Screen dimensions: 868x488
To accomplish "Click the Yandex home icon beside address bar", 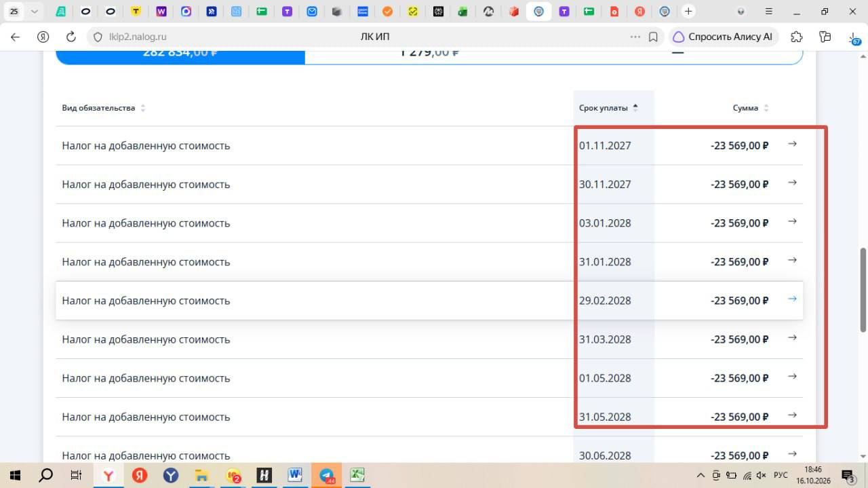I will coord(43,37).
